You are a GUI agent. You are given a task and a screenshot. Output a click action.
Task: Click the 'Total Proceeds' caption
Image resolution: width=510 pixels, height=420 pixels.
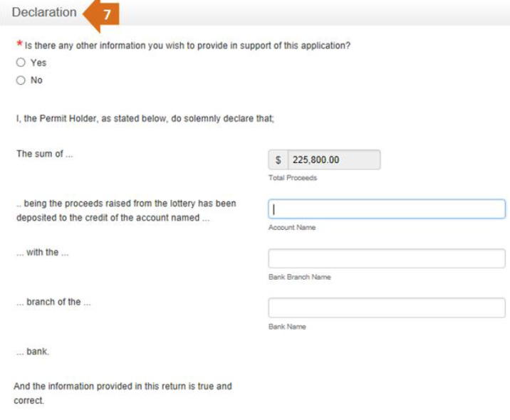pyautogui.click(x=293, y=178)
